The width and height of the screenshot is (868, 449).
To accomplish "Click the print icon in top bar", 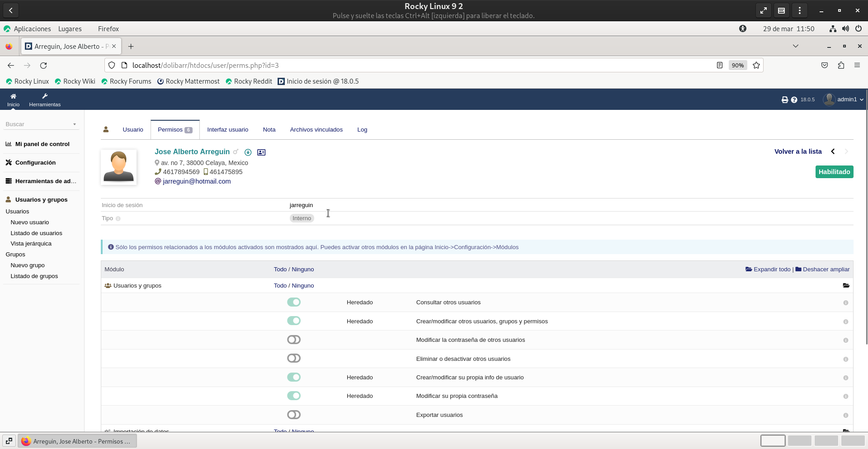I will point(784,99).
